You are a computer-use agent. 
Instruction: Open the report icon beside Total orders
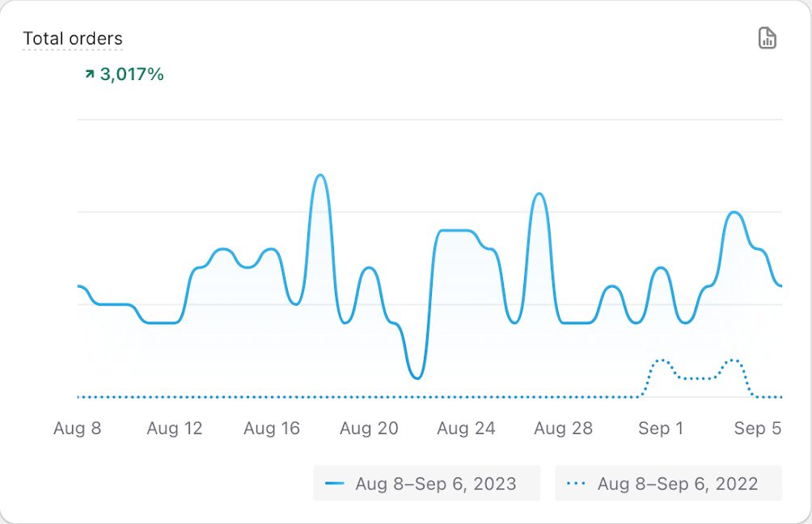tap(767, 38)
